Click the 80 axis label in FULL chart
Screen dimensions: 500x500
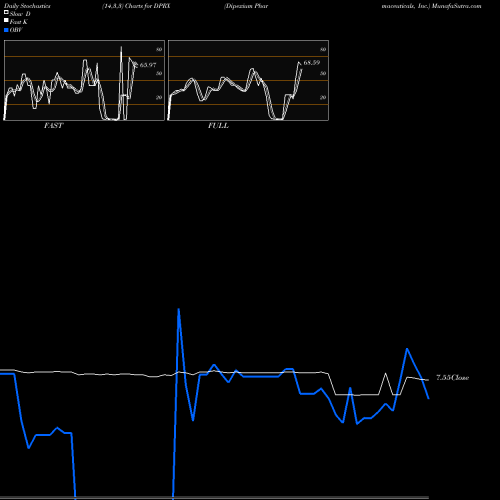point(323,49)
